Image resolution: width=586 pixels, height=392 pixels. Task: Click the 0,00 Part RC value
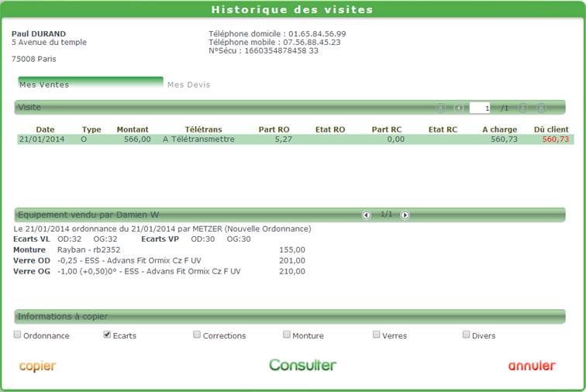tap(395, 139)
